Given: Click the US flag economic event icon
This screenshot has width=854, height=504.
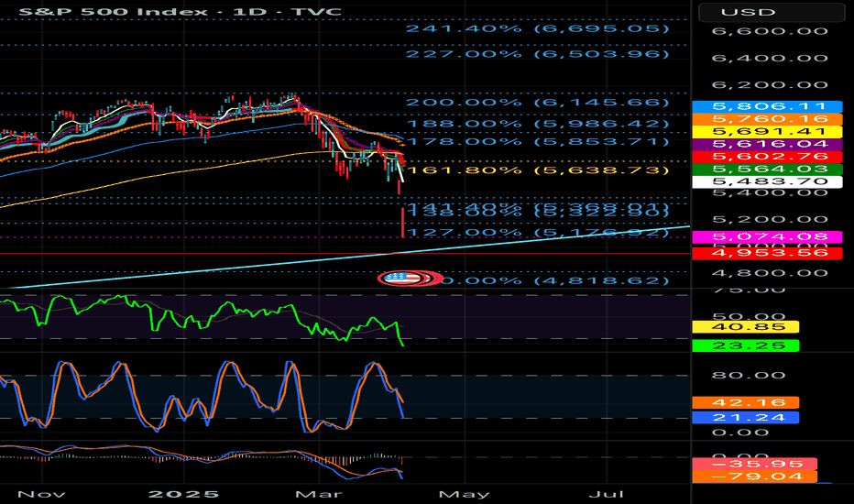Looking at the screenshot, I should [x=401, y=279].
